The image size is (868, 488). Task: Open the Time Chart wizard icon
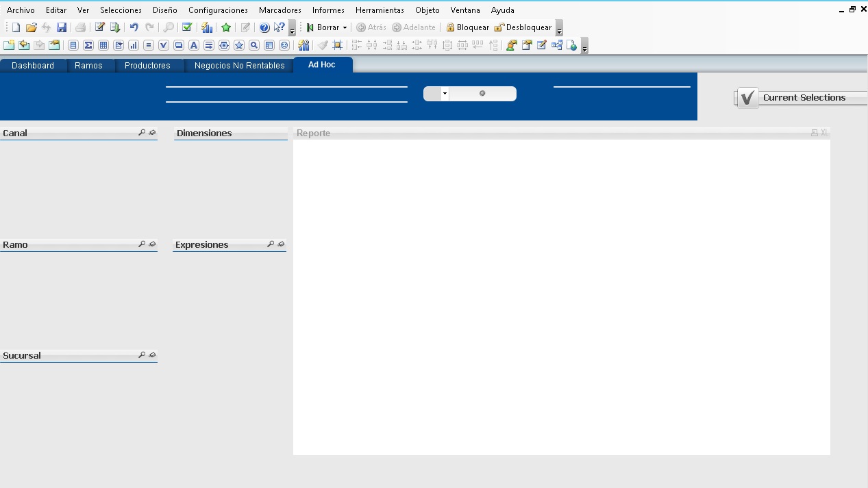pyautogui.click(x=303, y=45)
